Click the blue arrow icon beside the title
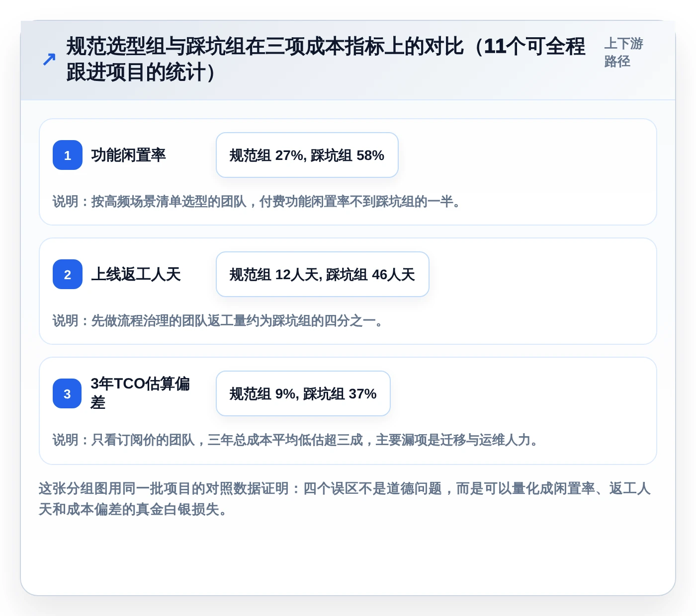This screenshot has height=616, width=696. pyautogui.click(x=49, y=60)
